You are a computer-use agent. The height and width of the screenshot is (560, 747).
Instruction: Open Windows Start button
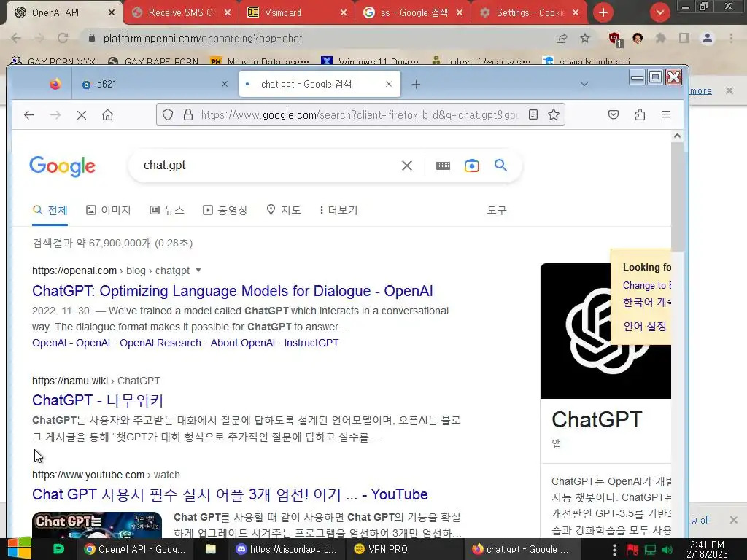19,548
